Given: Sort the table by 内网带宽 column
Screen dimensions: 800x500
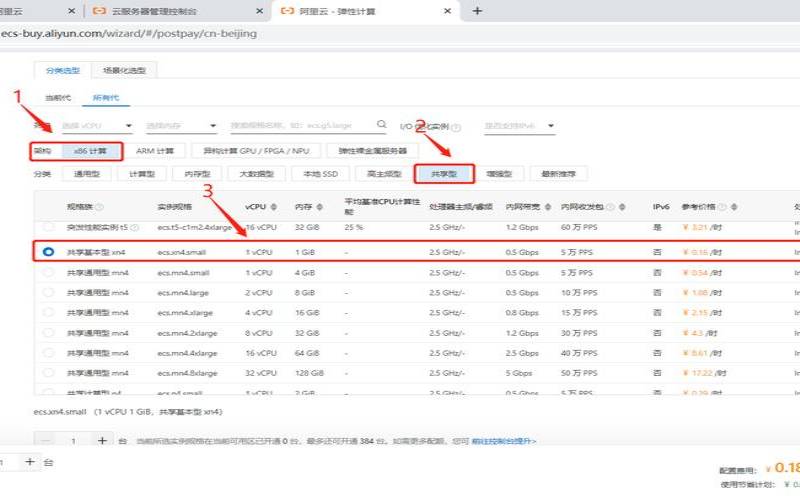Looking at the screenshot, I should (547, 207).
